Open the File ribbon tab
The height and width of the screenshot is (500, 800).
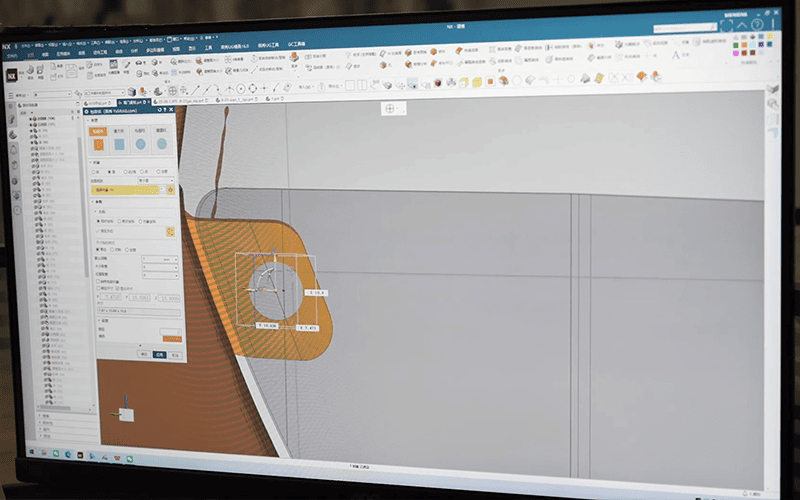12,56
